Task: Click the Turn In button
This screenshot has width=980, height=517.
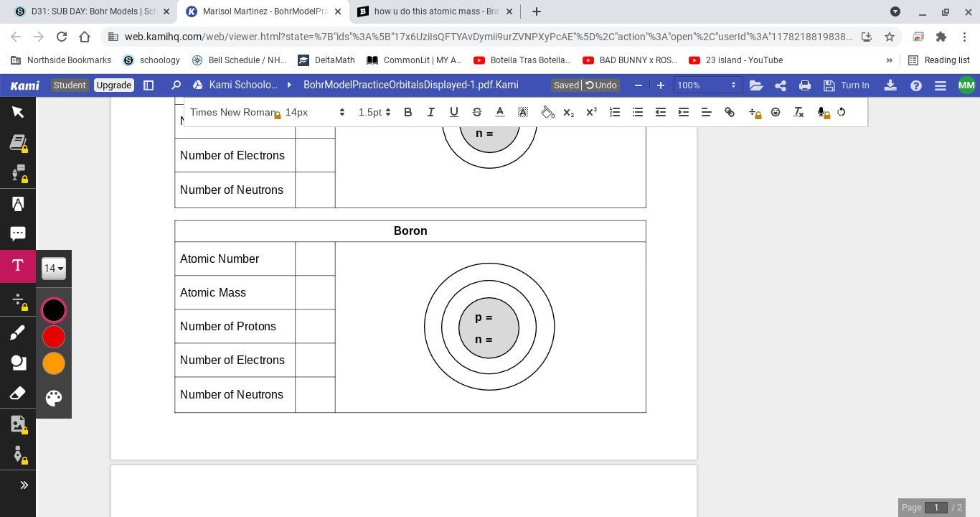Action: pyautogui.click(x=847, y=85)
